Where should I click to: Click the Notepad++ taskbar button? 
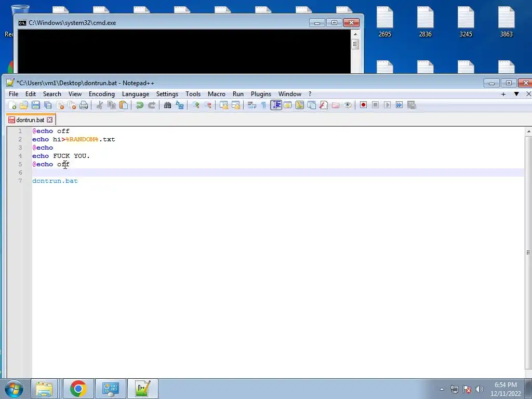click(x=142, y=389)
